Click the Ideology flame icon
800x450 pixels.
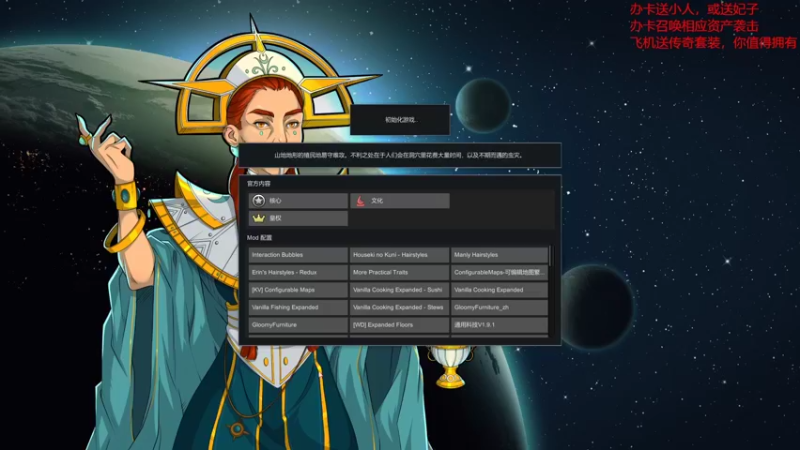click(x=360, y=201)
